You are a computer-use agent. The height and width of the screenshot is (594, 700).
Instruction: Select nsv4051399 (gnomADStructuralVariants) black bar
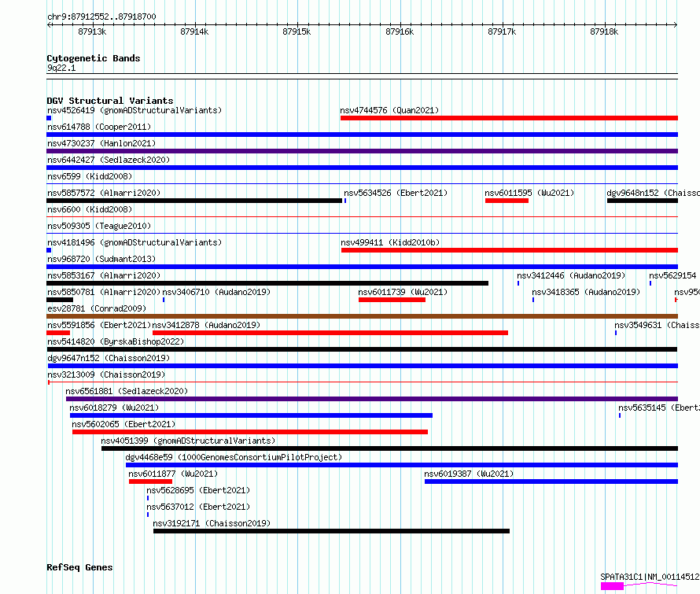pos(390,448)
